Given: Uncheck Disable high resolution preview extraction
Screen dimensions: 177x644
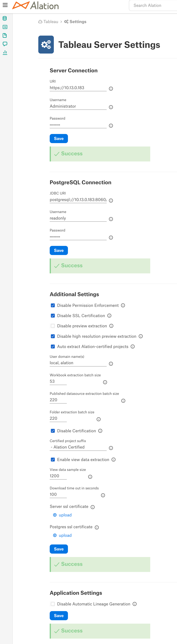Looking at the screenshot, I should pyautogui.click(x=53, y=336).
